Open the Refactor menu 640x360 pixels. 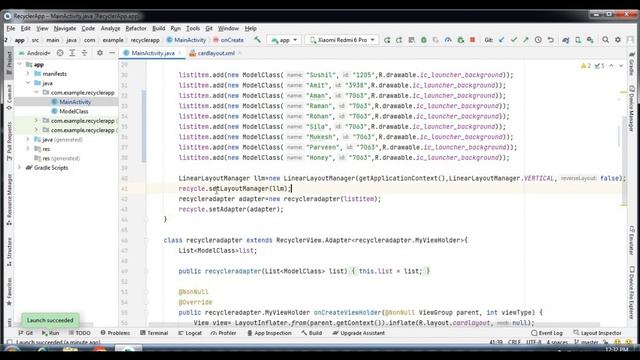tap(136, 29)
